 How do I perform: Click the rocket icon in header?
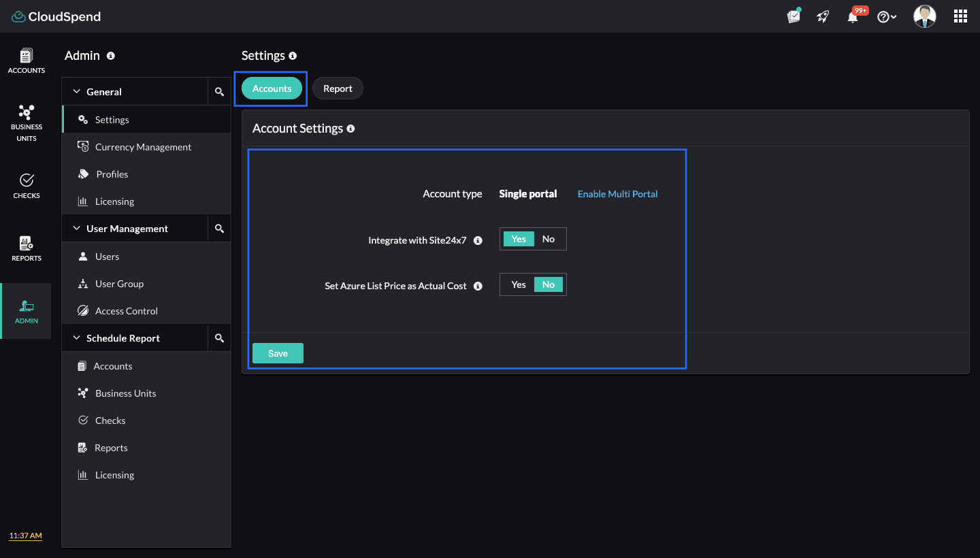[x=823, y=17]
